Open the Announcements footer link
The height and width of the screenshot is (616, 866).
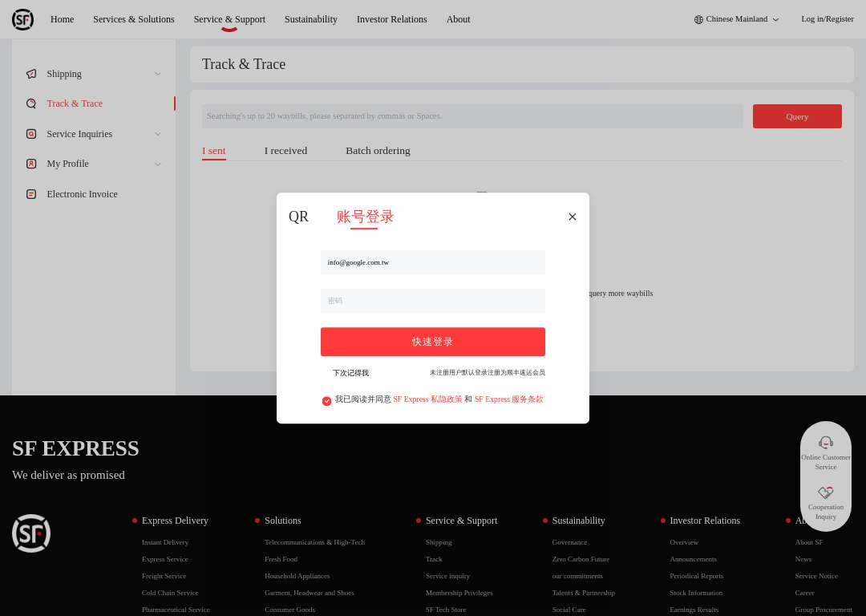(693, 559)
